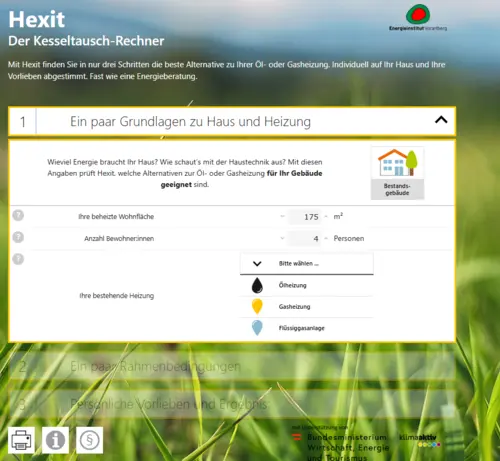The image size is (500, 461).
Task: Select Ölheizung from the heating list
Action: tap(307, 285)
